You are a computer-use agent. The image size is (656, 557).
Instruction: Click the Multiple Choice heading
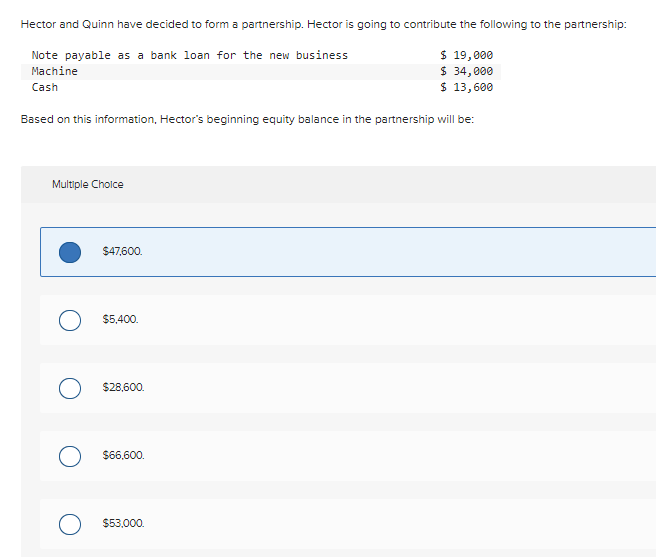point(88,185)
